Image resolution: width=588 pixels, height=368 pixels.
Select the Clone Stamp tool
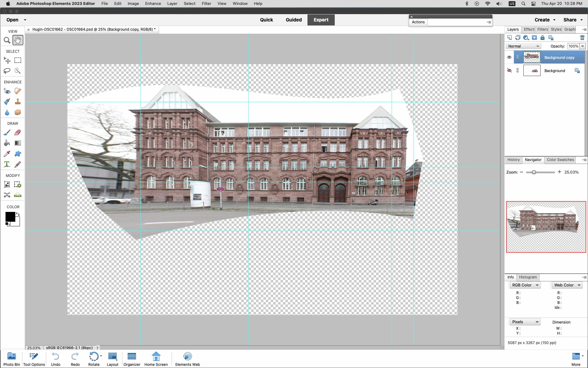click(x=18, y=102)
